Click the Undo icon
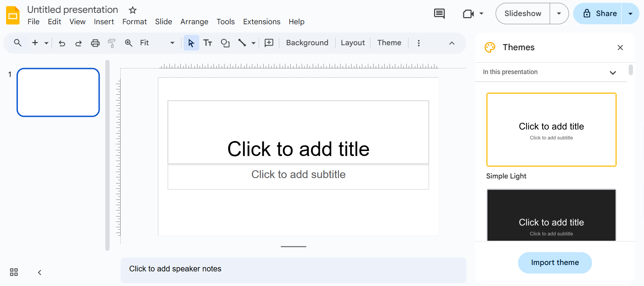This screenshot has height=286, width=644. (62, 43)
